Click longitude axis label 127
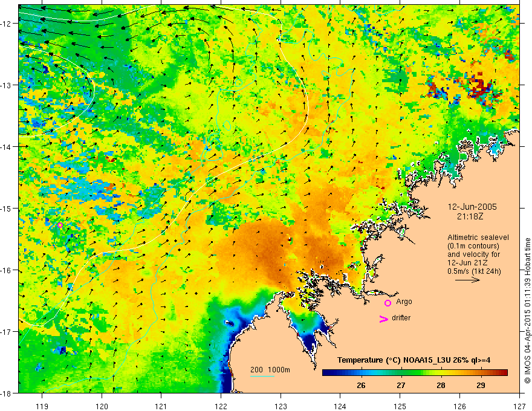The height and width of the screenshot is (411, 532). coord(519,406)
